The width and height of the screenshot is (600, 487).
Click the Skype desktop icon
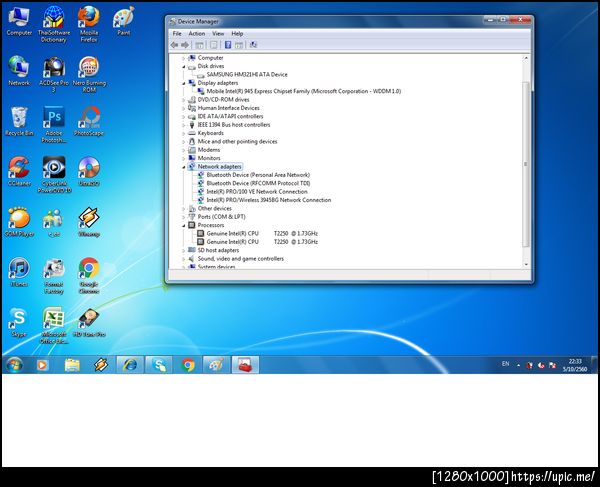[19, 322]
